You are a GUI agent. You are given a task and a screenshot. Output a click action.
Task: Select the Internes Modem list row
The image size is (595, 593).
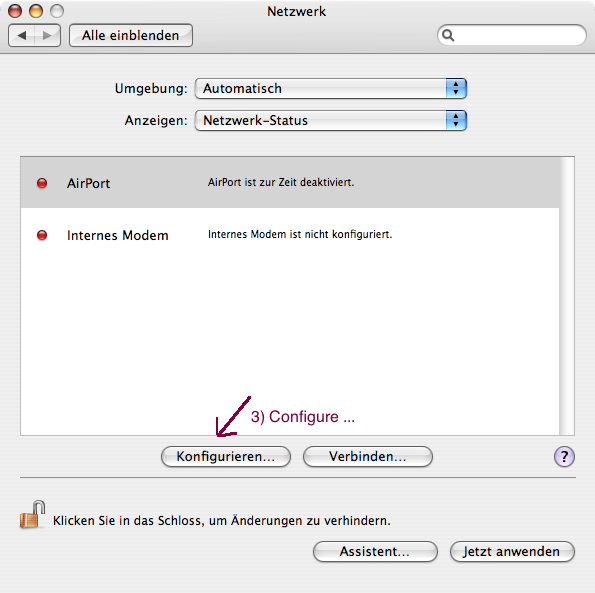[x=290, y=235]
